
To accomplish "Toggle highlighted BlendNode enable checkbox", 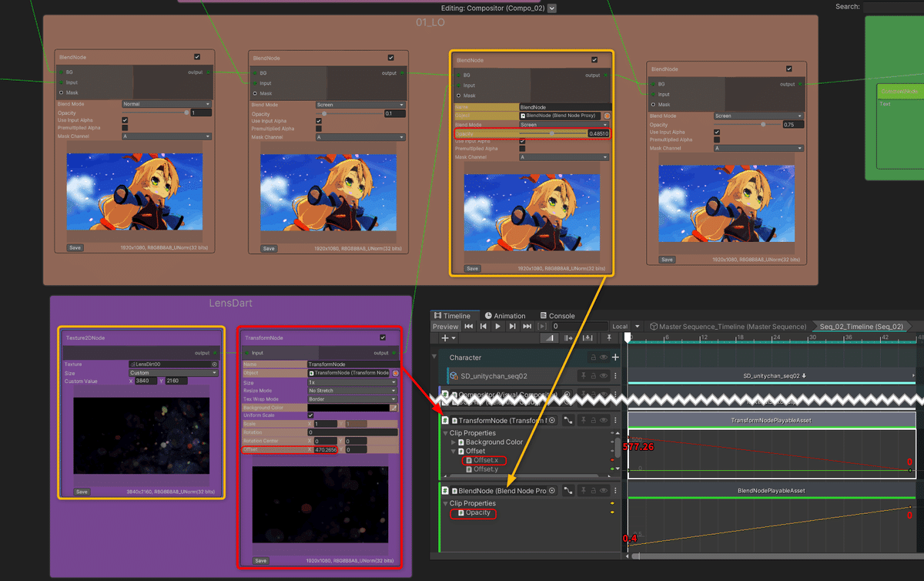I will tap(594, 60).
